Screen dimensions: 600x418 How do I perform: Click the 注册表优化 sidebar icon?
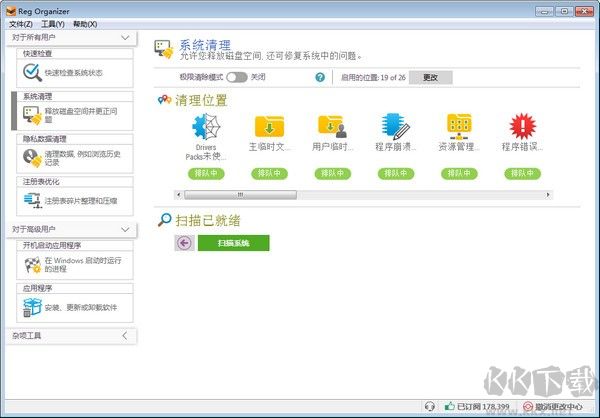click(x=33, y=201)
